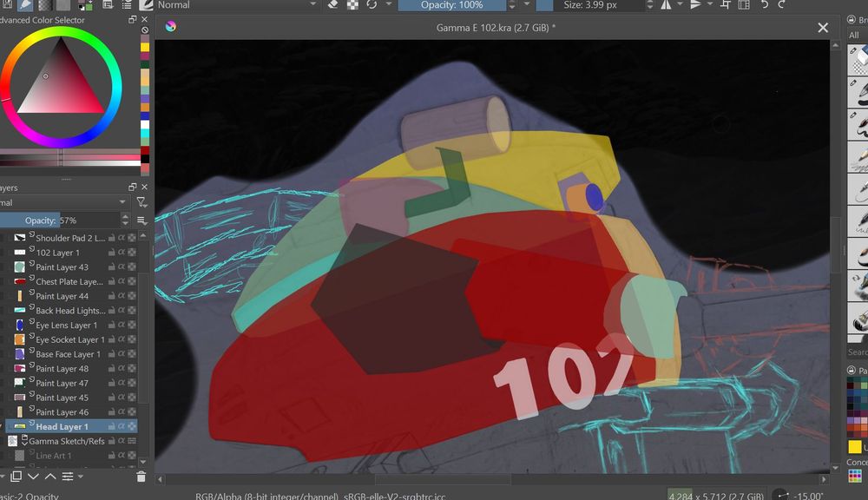Screen dimensions: 868x500
Task: Open the layers thumbnail size menu
Action: pyautogui.click(x=141, y=220)
